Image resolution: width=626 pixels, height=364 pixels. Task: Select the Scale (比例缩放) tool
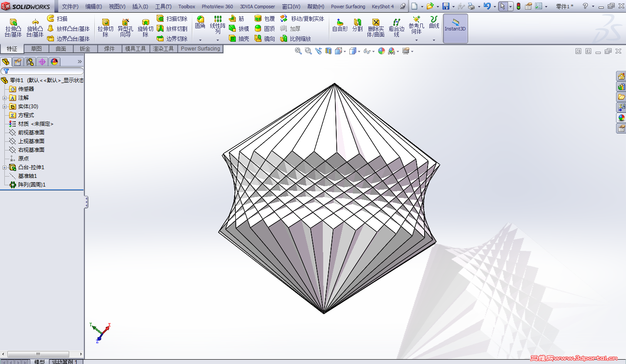point(296,39)
